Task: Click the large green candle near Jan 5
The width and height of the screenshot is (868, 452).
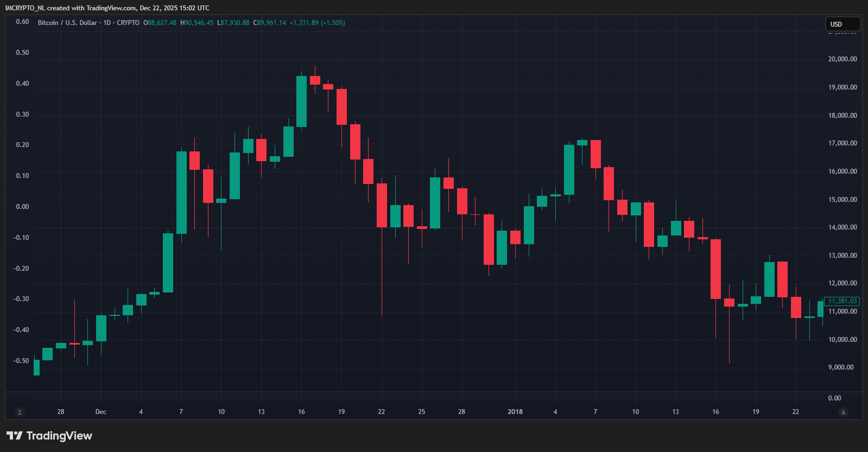Action: (569, 169)
